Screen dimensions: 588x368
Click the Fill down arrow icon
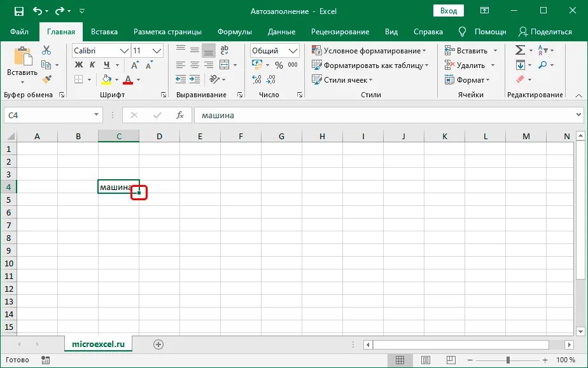coord(520,65)
